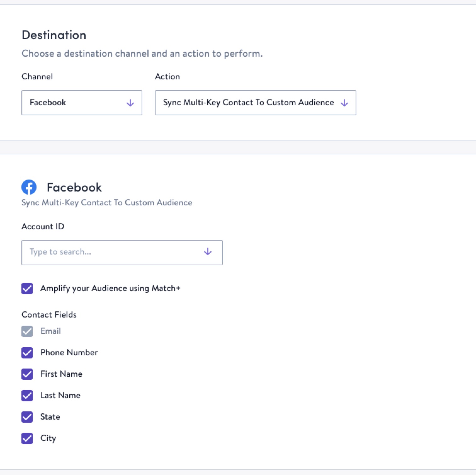This screenshot has width=476, height=475.
Task: Open the Action dropdown for Sync Multi-Key Contact
Action: tap(255, 103)
